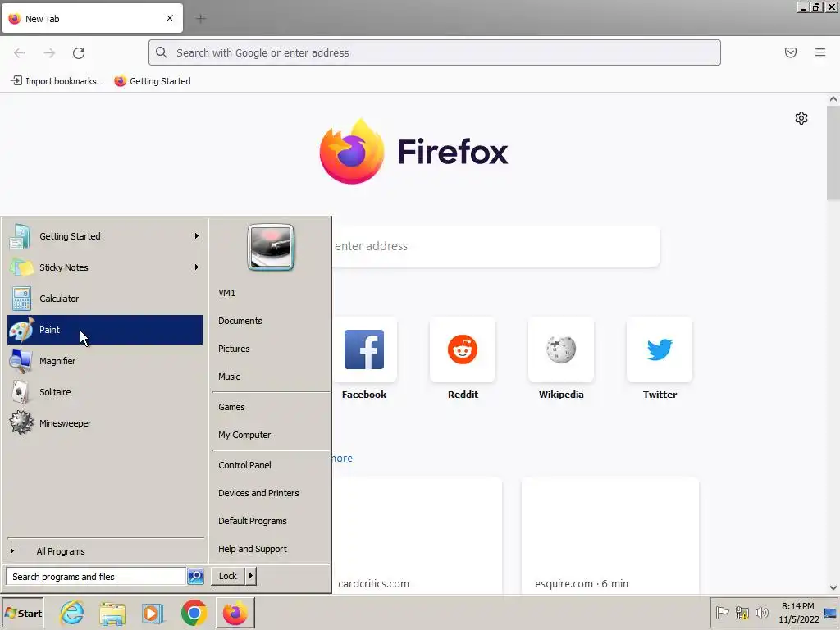Click Firefox taskbar icon
Image resolution: width=840 pixels, height=630 pixels.
click(x=235, y=613)
